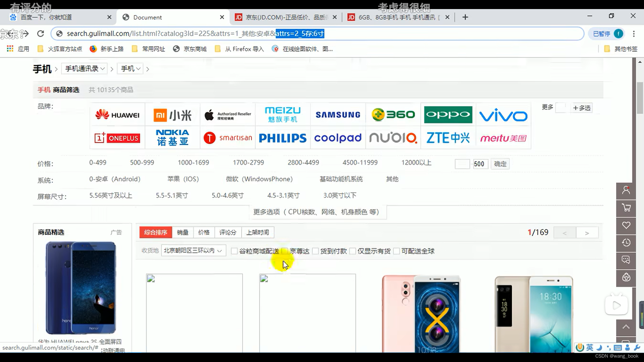Open 其他书签 bookmarks folder

pos(621,49)
